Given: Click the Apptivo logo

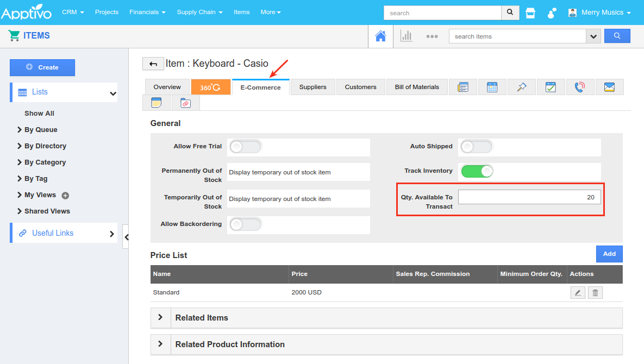Looking at the screenshot, I should point(26,12).
